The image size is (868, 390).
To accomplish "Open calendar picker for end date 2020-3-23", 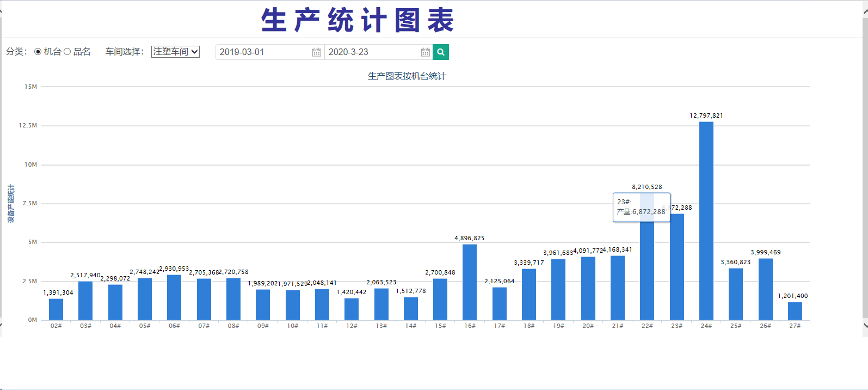I will click(x=425, y=52).
